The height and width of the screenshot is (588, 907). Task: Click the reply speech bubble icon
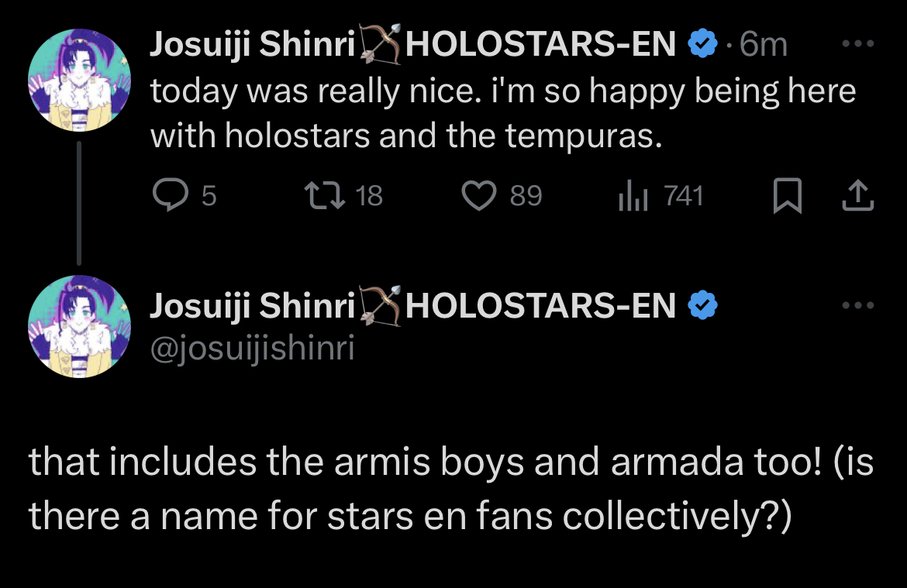170,195
